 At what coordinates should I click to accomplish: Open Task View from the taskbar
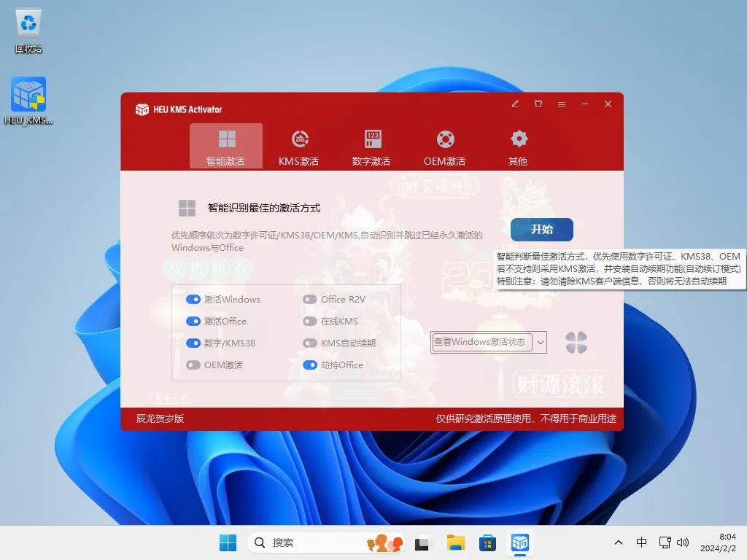coord(422,542)
